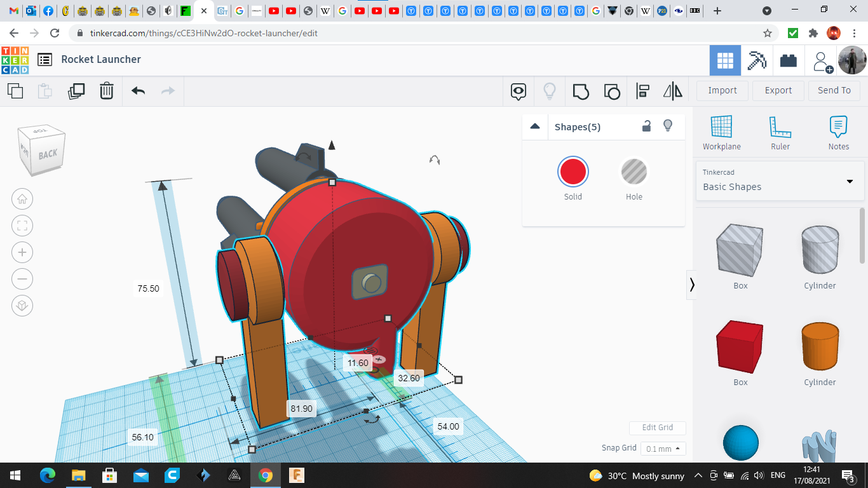Viewport: 868px width, 488px height.
Task: Switch to the Blocks mode tab
Action: click(788, 60)
